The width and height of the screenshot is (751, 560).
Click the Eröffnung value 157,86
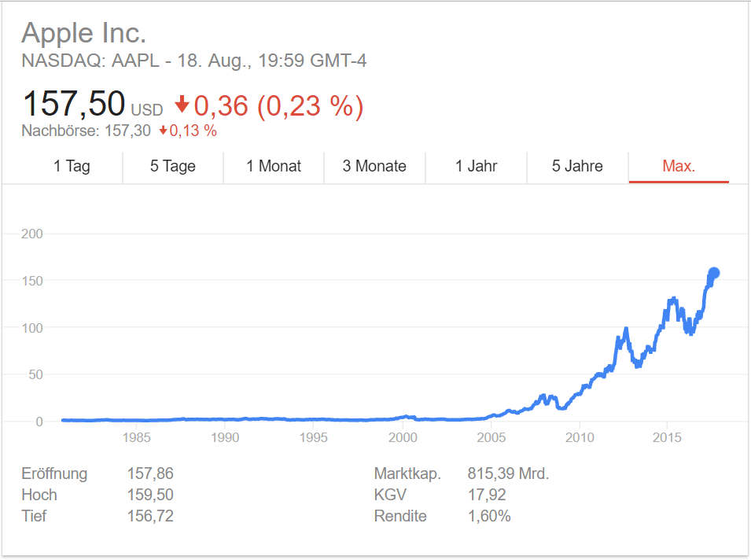pos(150,473)
